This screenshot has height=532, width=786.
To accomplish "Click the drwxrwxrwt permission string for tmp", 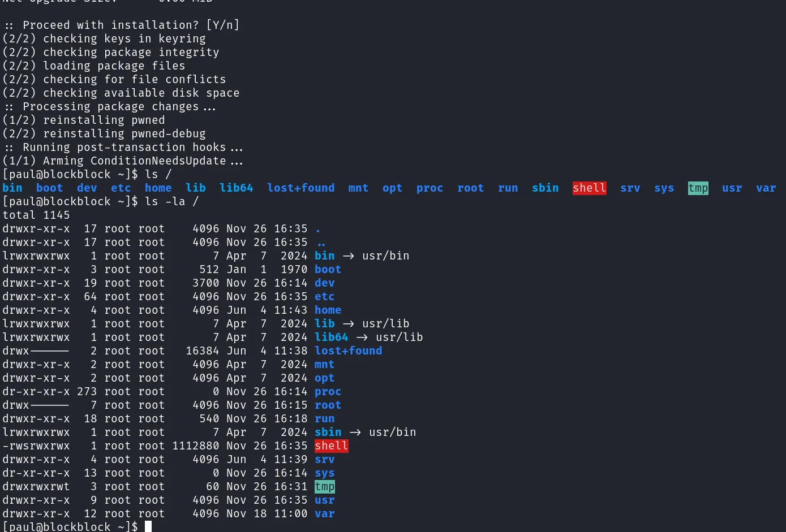I will tap(36, 486).
